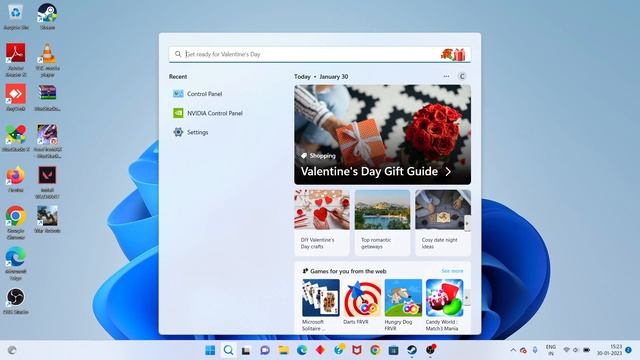Select Google Chrome desktop shortcut
The image size is (640, 360).
tap(16, 222)
